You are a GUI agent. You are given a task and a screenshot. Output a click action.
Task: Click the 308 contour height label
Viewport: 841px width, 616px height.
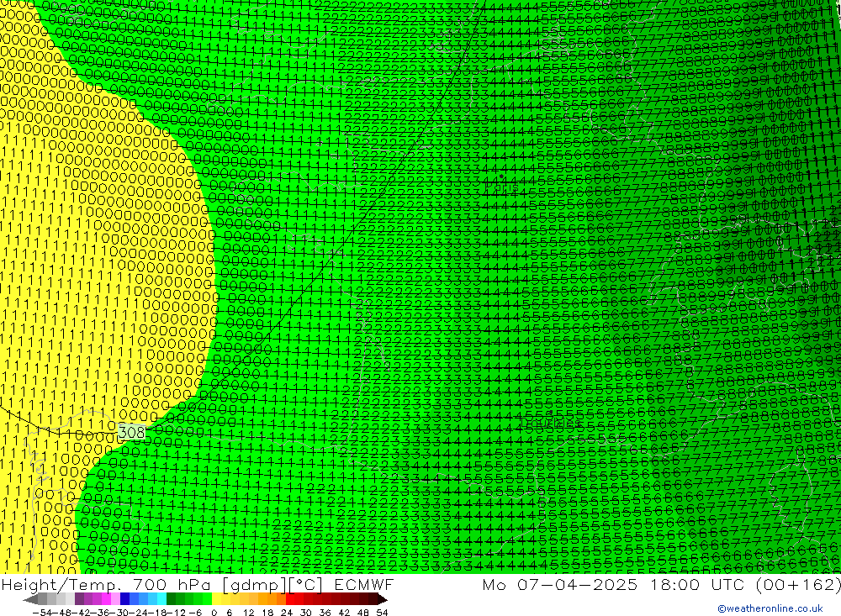(131, 432)
